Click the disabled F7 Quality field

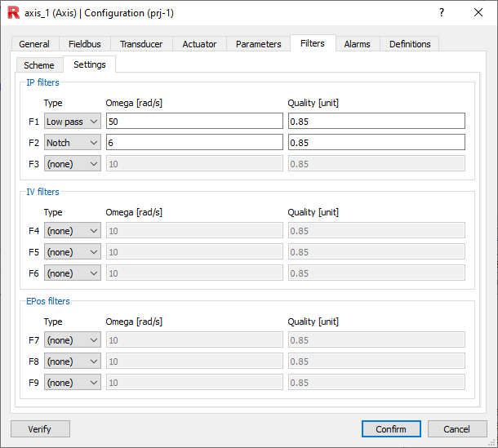tap(376, 340)
